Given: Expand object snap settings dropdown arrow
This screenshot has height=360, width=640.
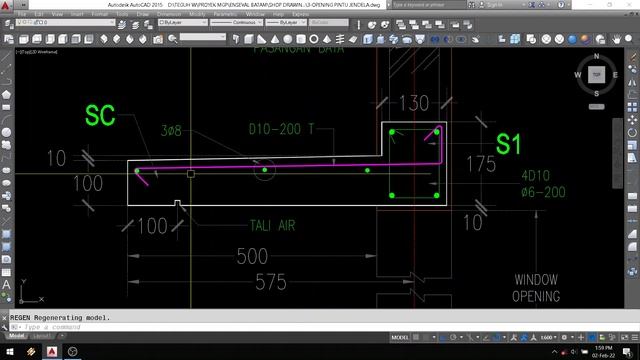Looking at the screenshot, I should 504,337.
